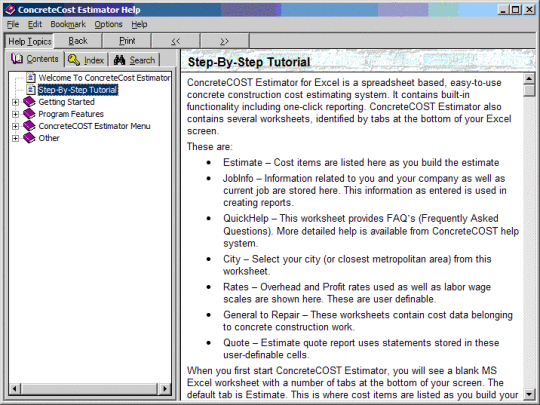Minimize the ConcreteCost Estimator Help window
540x405 pixels.
click(x=503, y=10)
